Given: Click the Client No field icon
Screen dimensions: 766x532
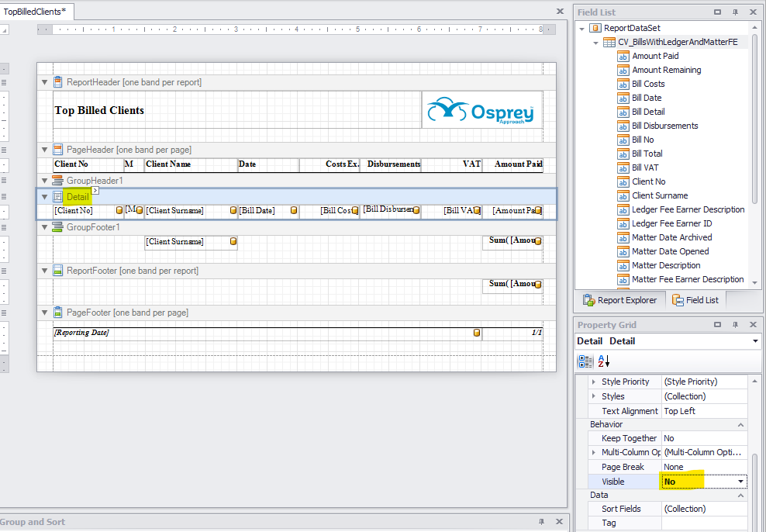Looking at the screenshot, I should 623,182.
